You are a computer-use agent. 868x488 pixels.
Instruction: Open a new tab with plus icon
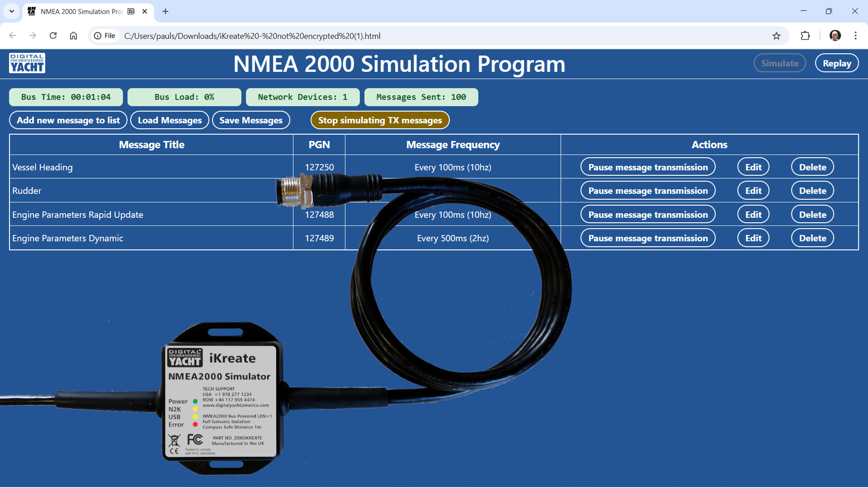coord(165,11)
